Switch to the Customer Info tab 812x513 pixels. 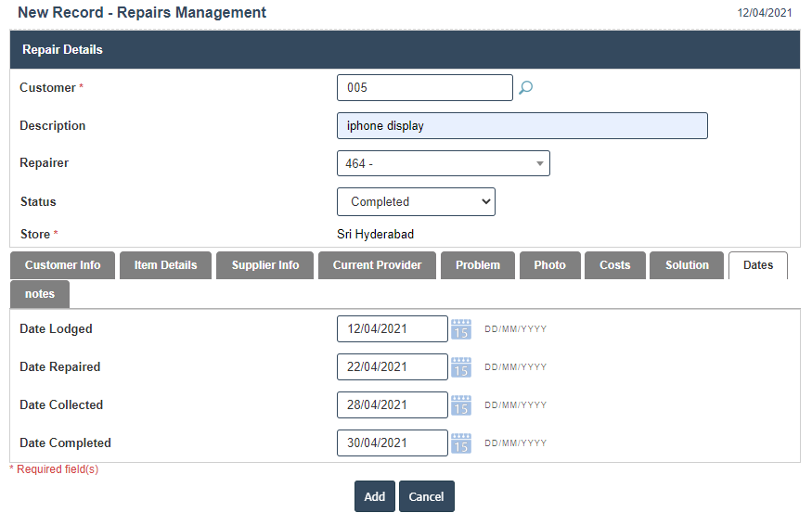click(x=63, y=265)
